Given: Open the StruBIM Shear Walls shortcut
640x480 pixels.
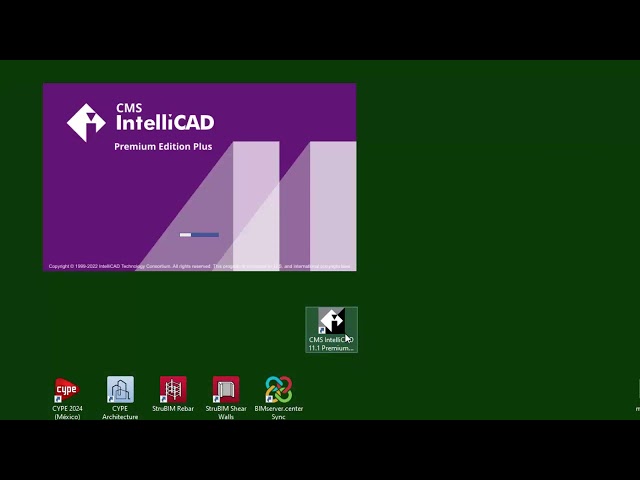Looking at the screenshot, I should pyautogui.click(x=226, y=398).
